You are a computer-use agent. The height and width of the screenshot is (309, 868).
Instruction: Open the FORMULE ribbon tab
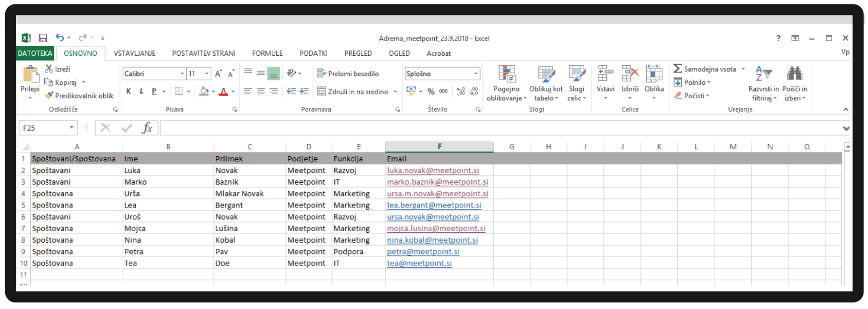(267, 53)
